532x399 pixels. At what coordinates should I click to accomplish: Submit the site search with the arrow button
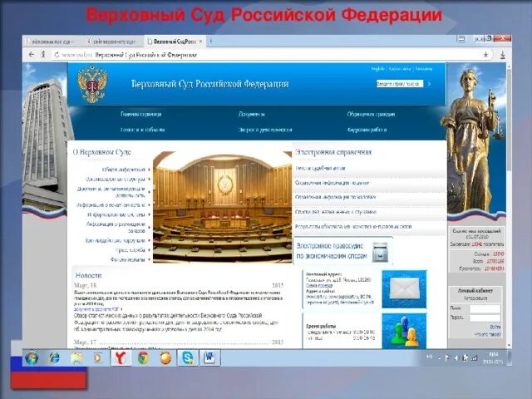point(429,84)
